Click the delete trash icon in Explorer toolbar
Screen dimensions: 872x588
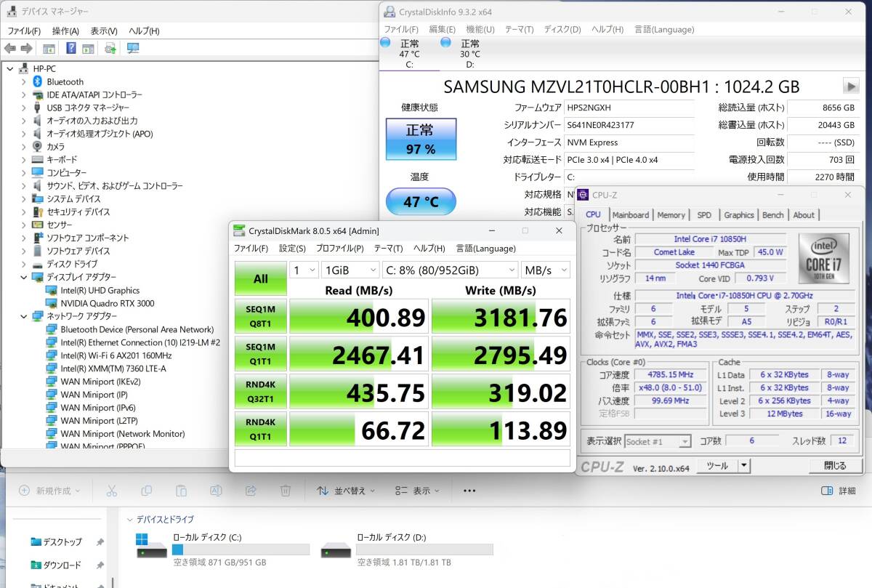(286, 491)
